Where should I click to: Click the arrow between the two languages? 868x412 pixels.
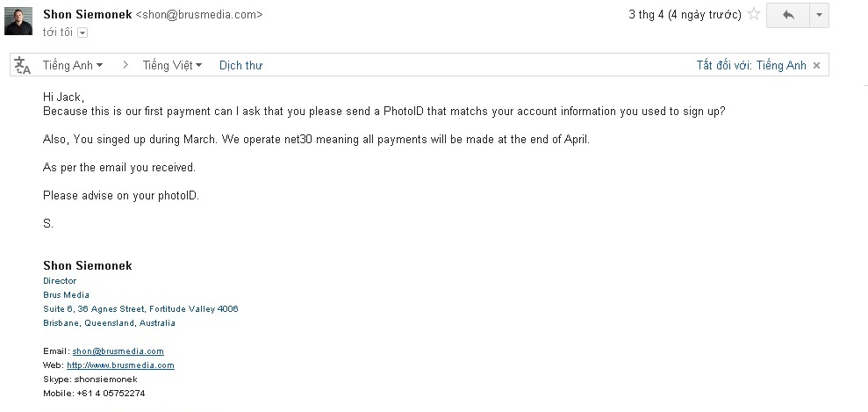coord(126,65)
